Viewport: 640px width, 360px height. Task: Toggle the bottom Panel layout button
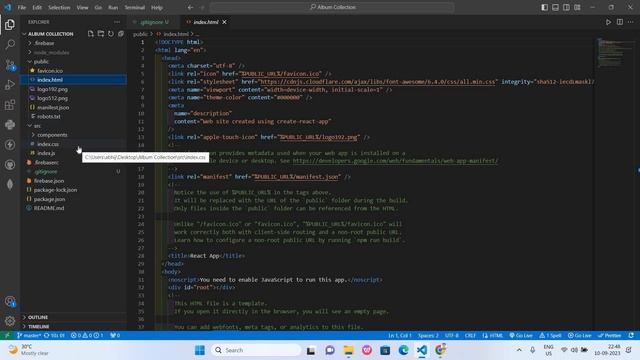pyautogui.click(x=556, y=7)
